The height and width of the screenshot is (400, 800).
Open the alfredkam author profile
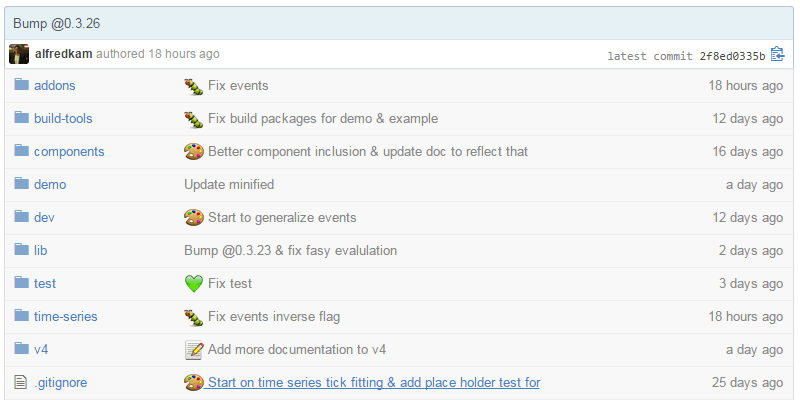coord(63,54)
